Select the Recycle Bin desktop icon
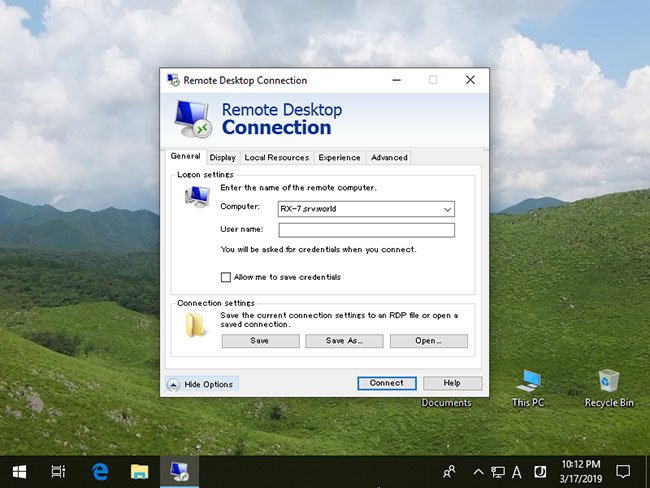Image resolution: width=650 pixels, height=488 pixels. click(x=609, y=388)
